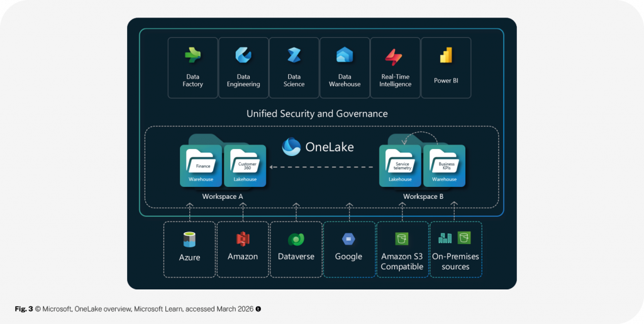The width and height of the screenshot is (644, 324).
Task: Click the Azure storage icon
Action: pos(189,240)
